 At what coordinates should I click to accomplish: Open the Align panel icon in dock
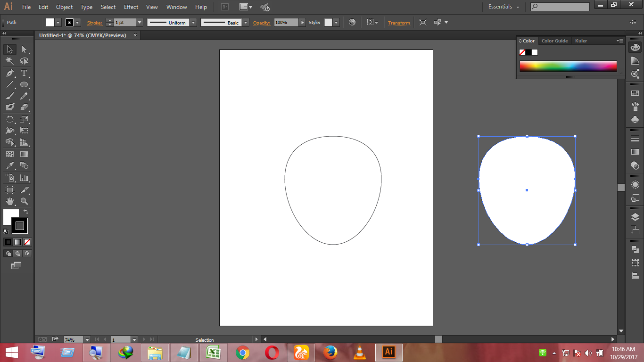tap(635, 276)
